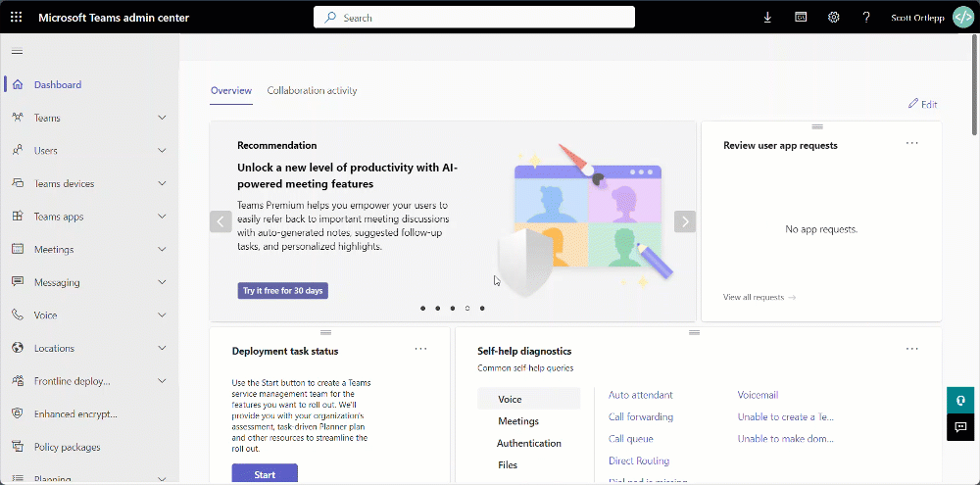This screenshot has height=485, width=980.
Task: Click the page vertical scrollbar
Action: click(975, 84)
